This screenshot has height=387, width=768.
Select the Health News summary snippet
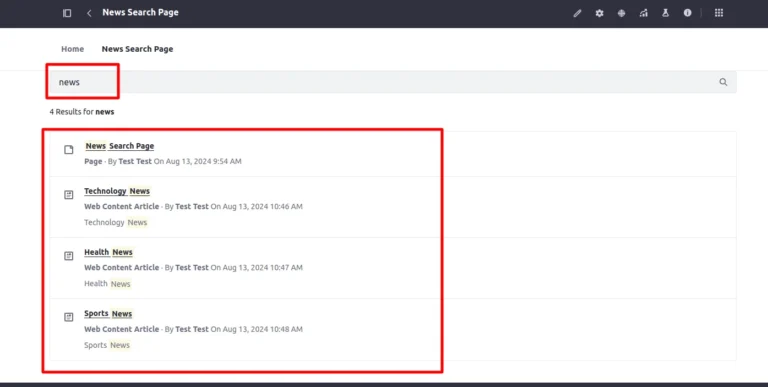tap(107, 284)
